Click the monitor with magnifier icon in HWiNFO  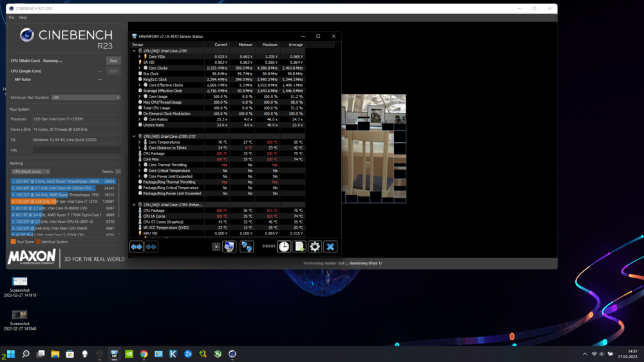[x=230, y=247]
